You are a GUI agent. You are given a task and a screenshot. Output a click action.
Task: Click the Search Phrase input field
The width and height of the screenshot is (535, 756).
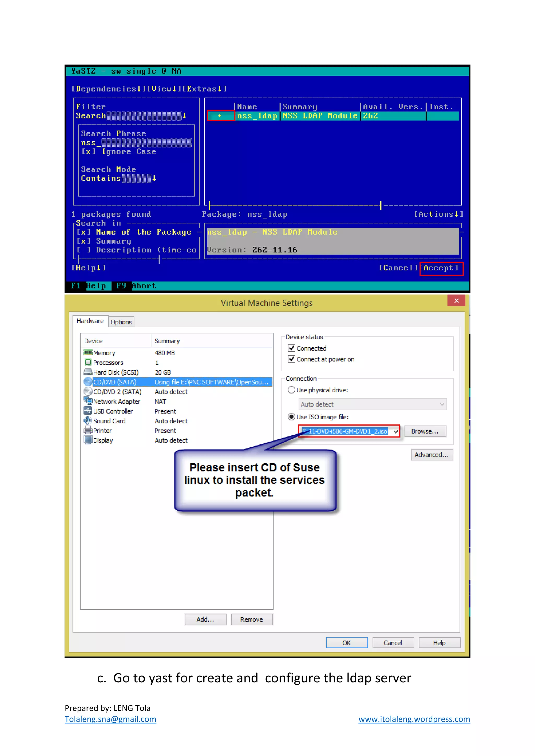[x=136, y=143]
